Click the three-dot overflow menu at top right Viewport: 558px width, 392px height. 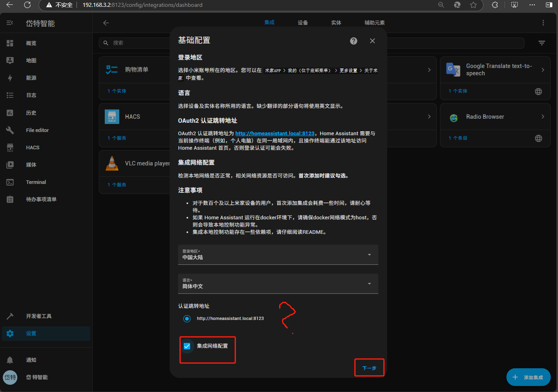click(x=543, y=23)
